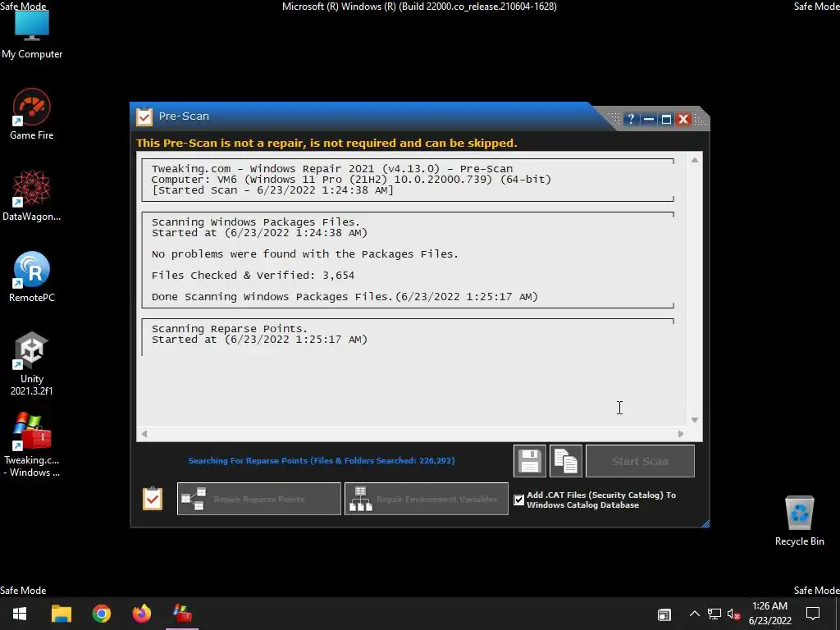Close the Pre-Scan window
The image size is (840, 630).
click(683, 119)
